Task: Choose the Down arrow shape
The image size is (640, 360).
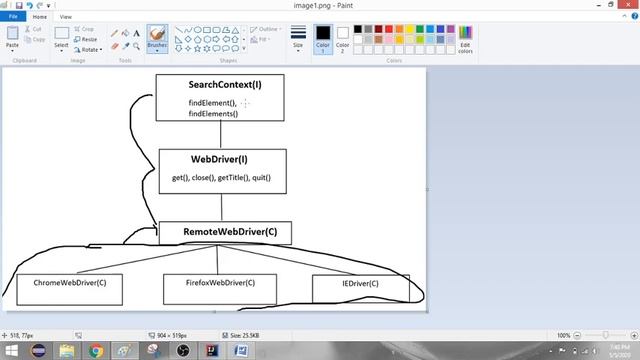Action: click(179, 49)
